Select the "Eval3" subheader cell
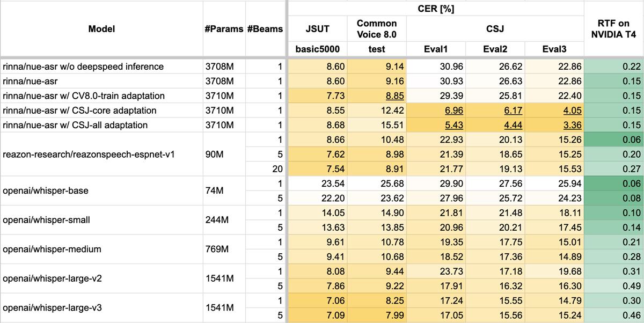The width and height of the screenshot is (644, 323). click(554, 49)
